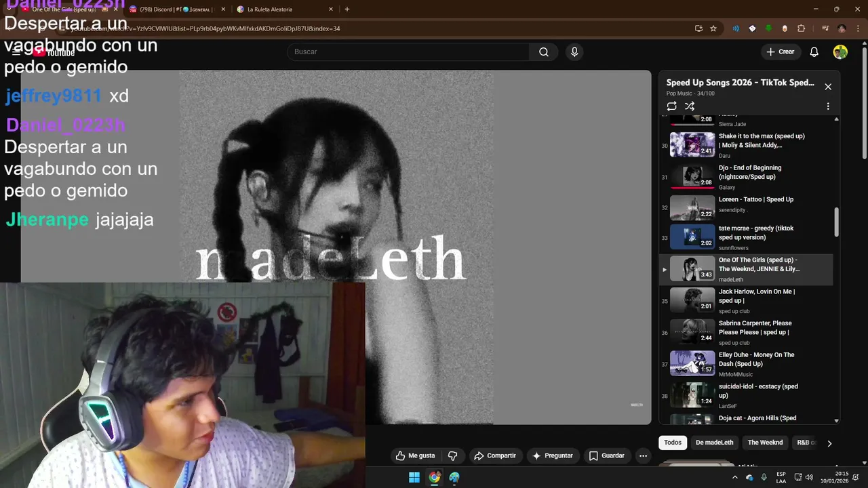Click the install app icon in address bar
868x488 pixels.
point(698,28)
